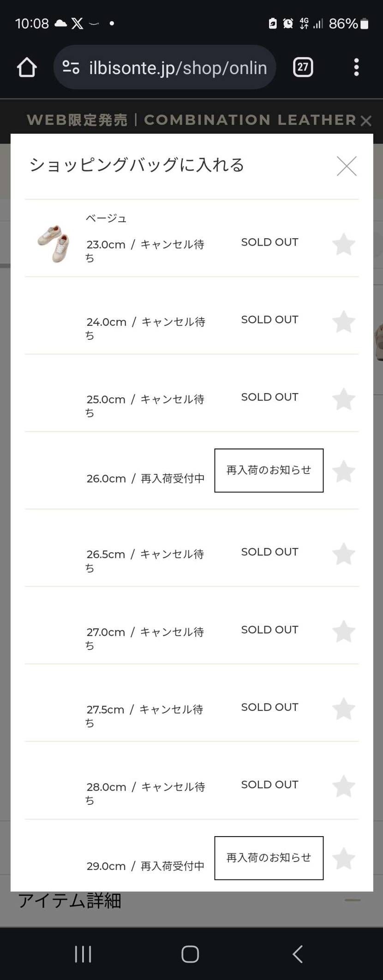The width and height of the screenshot is (383, 980).
Task: Star the 28.0cm size row
Action: tap(344, 786)
